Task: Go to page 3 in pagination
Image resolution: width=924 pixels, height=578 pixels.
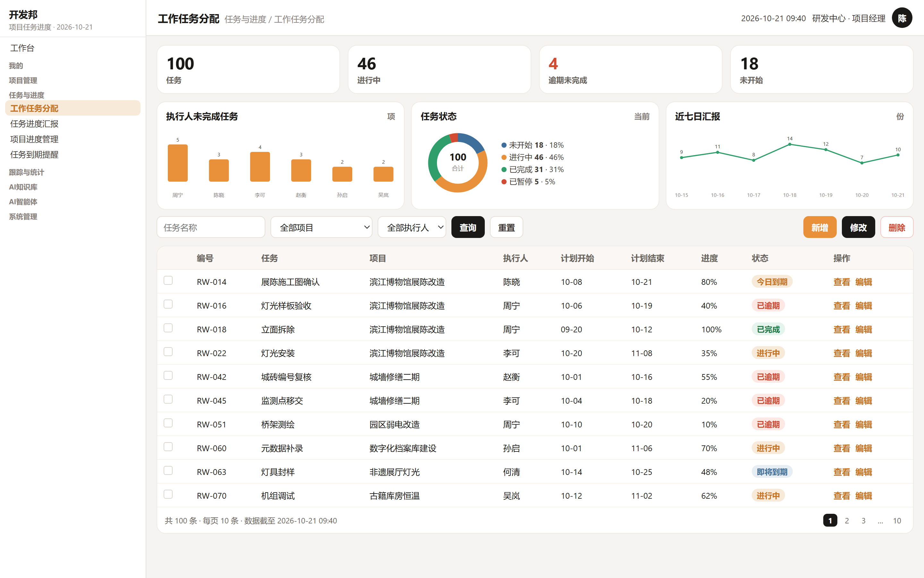Action: click(863, 521)
